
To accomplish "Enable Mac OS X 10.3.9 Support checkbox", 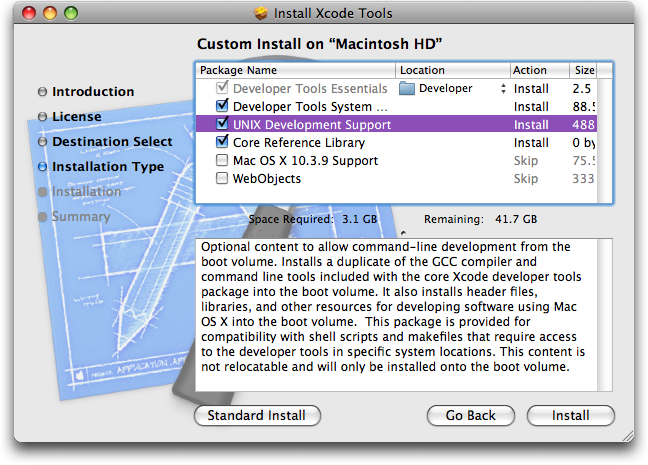I will point(222,160).
